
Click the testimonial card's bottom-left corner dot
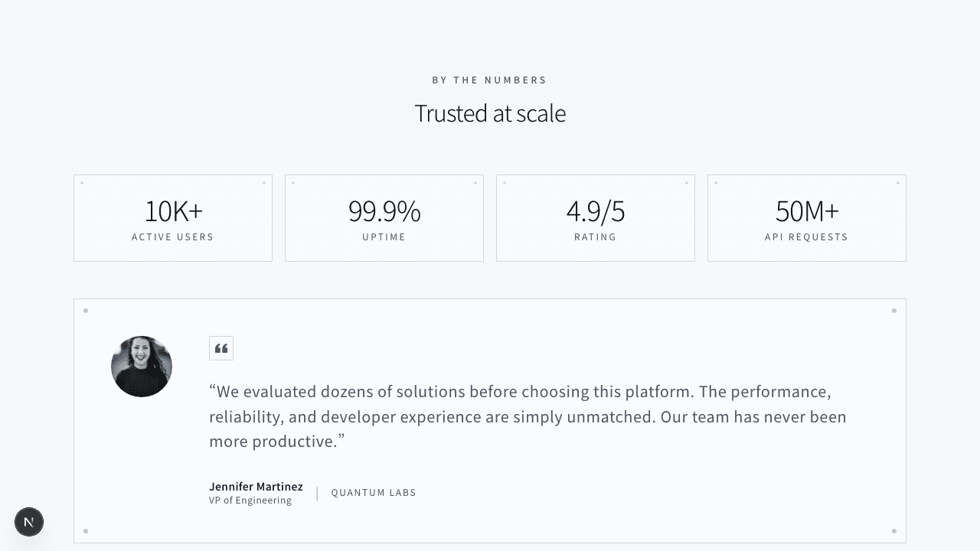click(x=86, y=531)
